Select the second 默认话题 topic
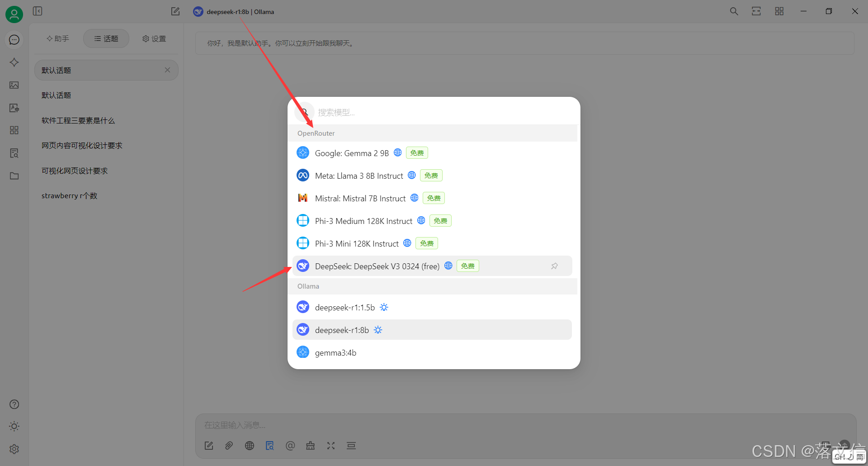Viewport: 868px width, 466px height. tap(106, 95)
